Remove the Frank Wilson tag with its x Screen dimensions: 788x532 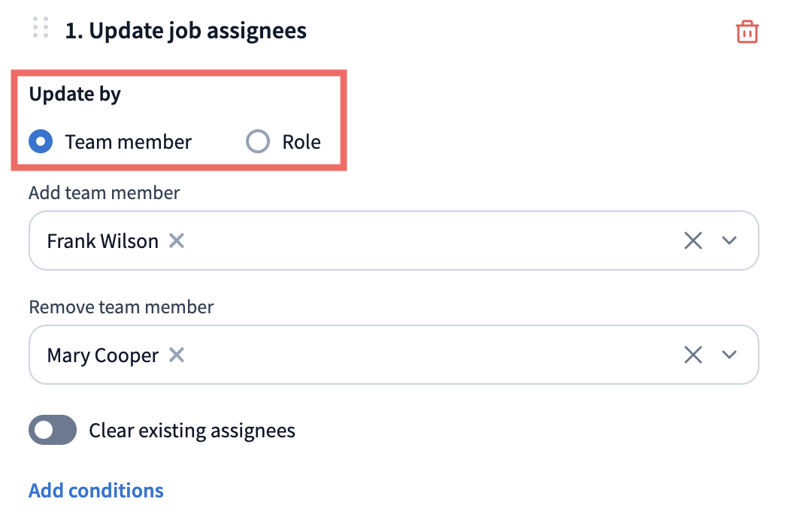tap(177, 240)
